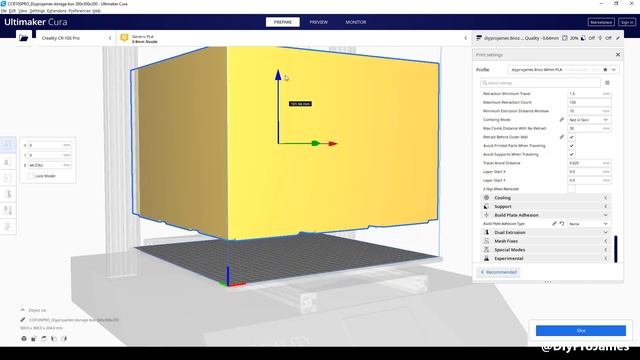The image size is (640, 360).
Task: Collapse the Build Plate Adhesion category
Action: click(546, 215)
